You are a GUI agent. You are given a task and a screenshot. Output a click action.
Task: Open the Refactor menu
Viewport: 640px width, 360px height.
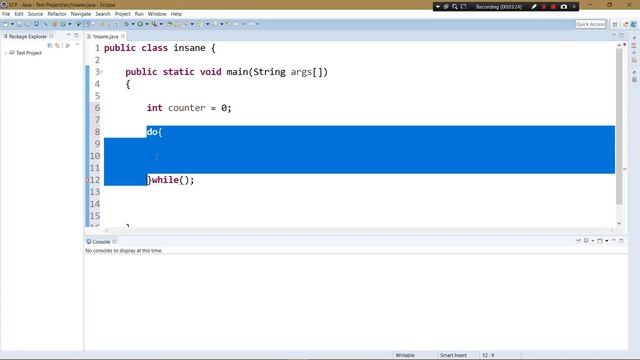57,14
